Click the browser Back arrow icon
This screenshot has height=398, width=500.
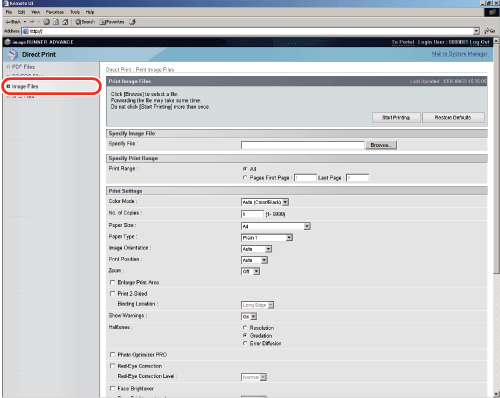click(x=8, y=22)
